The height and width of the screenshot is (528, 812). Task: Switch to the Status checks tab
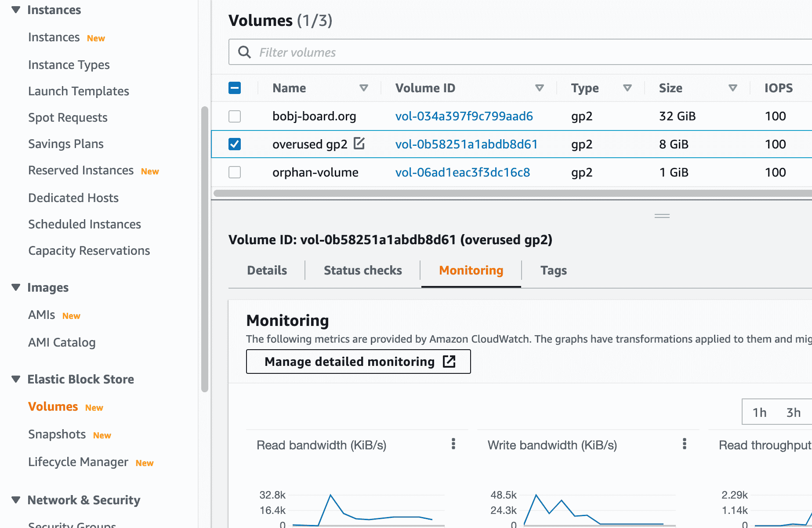point(362,270)
